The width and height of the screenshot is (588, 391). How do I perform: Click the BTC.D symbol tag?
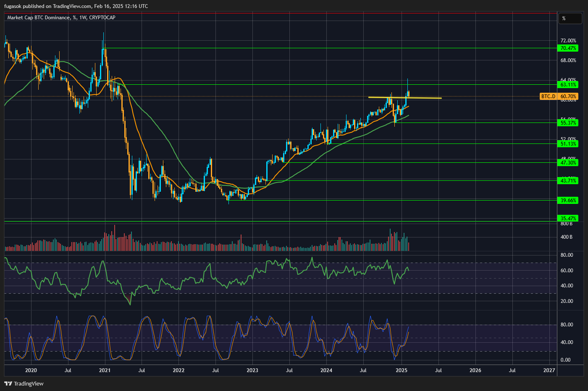click(548, 96)
